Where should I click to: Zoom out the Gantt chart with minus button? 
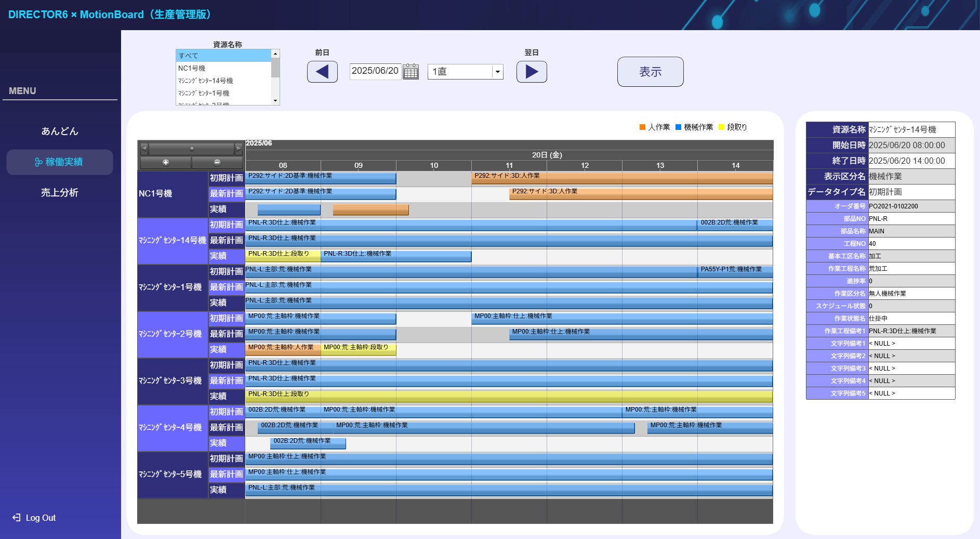217,163
